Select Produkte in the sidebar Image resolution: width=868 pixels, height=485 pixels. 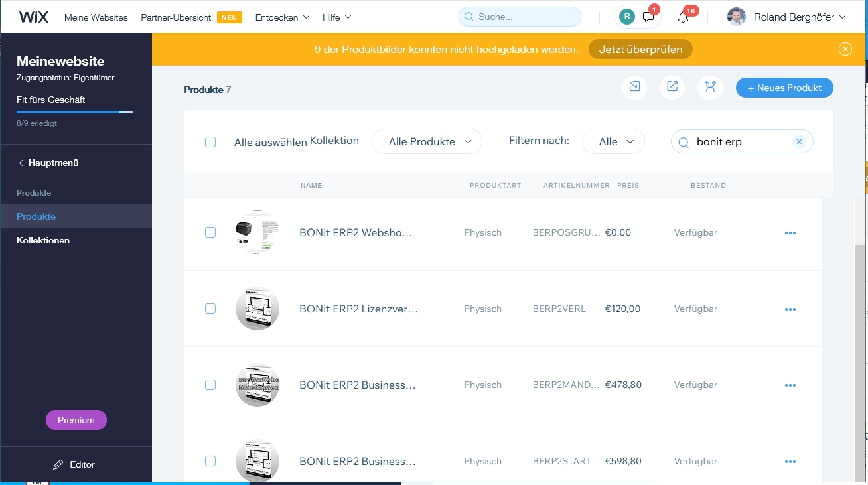(x=76, y=216)
